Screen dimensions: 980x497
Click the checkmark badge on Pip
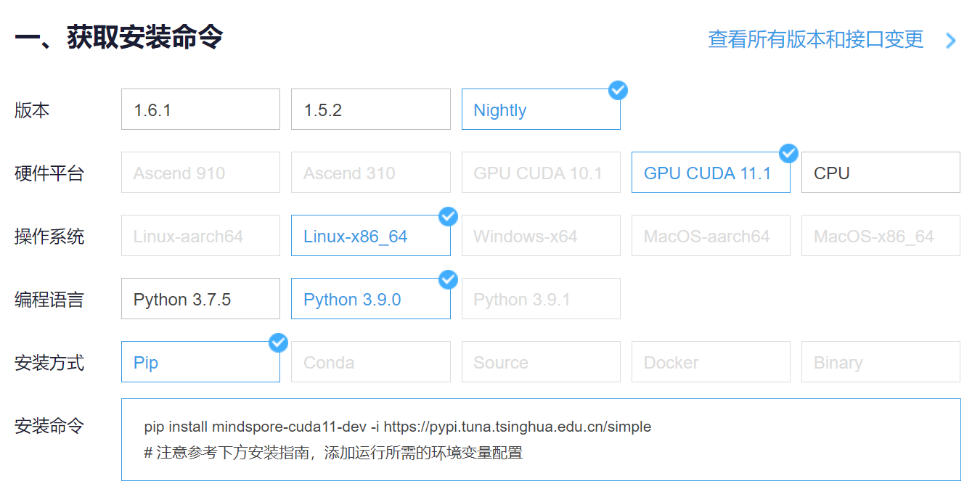tap(278, 342)
